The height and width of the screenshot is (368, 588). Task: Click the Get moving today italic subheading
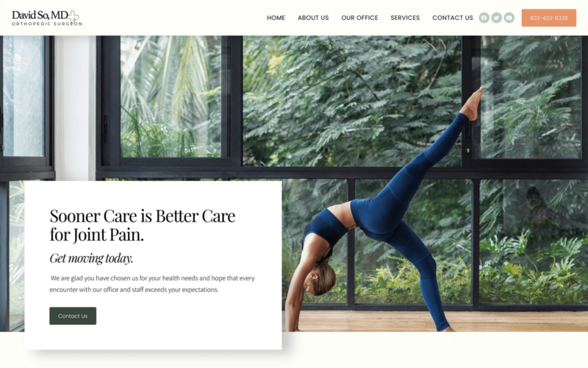(91, 258)
